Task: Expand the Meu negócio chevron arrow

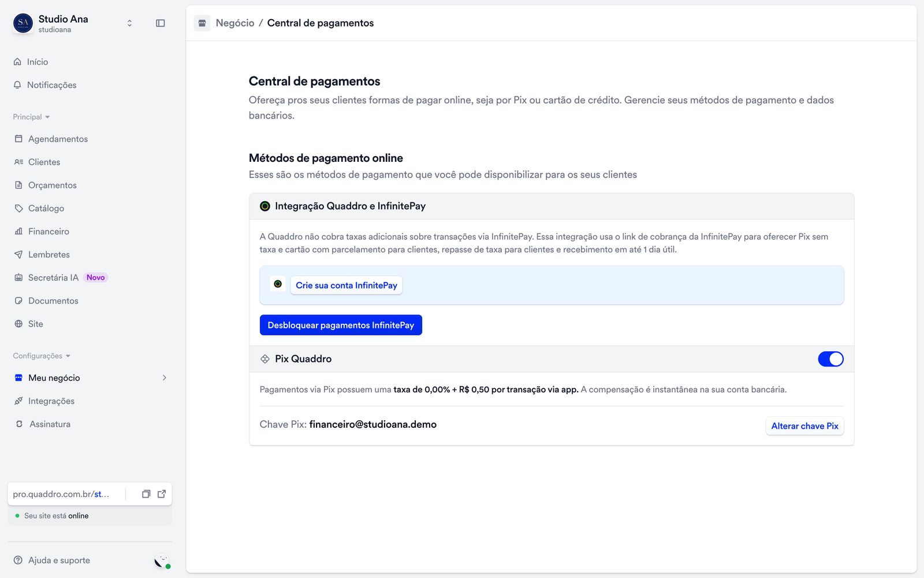Action: click(165, 377)
